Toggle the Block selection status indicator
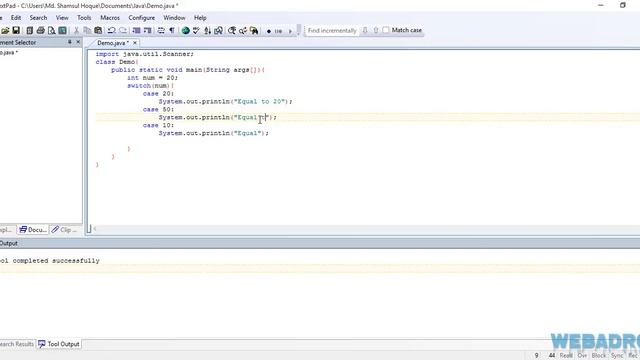 coord(599,356)
